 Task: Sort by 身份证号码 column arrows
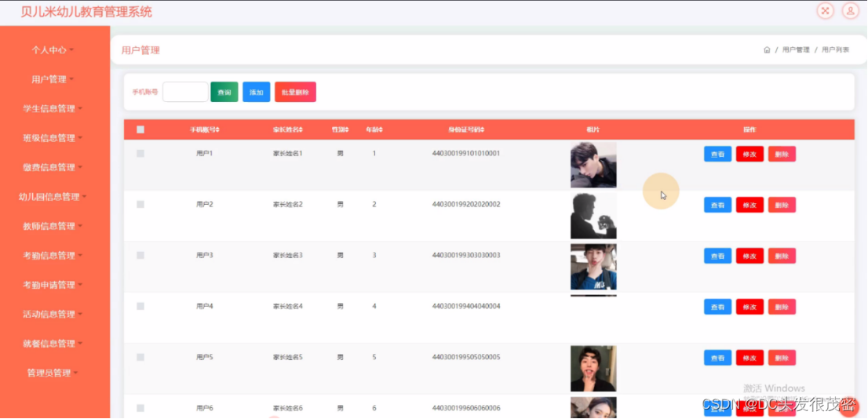[x=482, y=130]
